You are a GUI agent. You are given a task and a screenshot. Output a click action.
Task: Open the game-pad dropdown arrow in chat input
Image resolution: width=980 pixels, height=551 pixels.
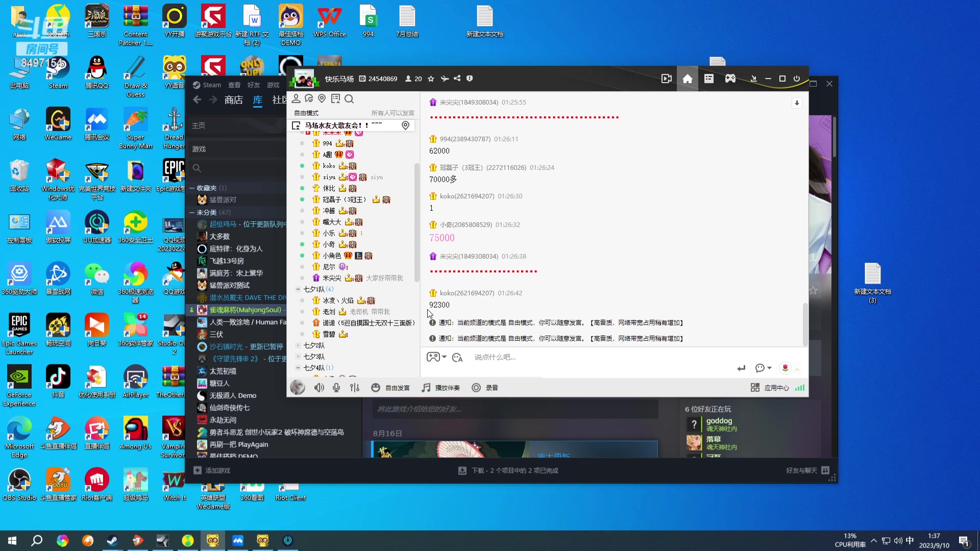(x=444, y=357)
